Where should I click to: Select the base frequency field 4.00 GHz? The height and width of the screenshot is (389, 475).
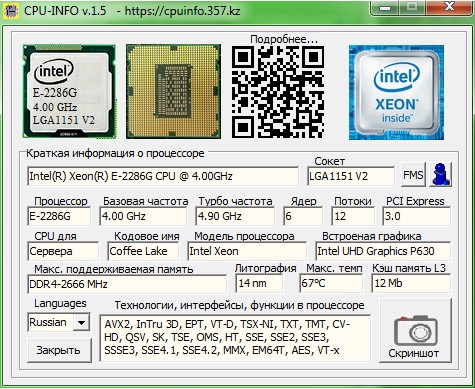[x=143, y=217]
